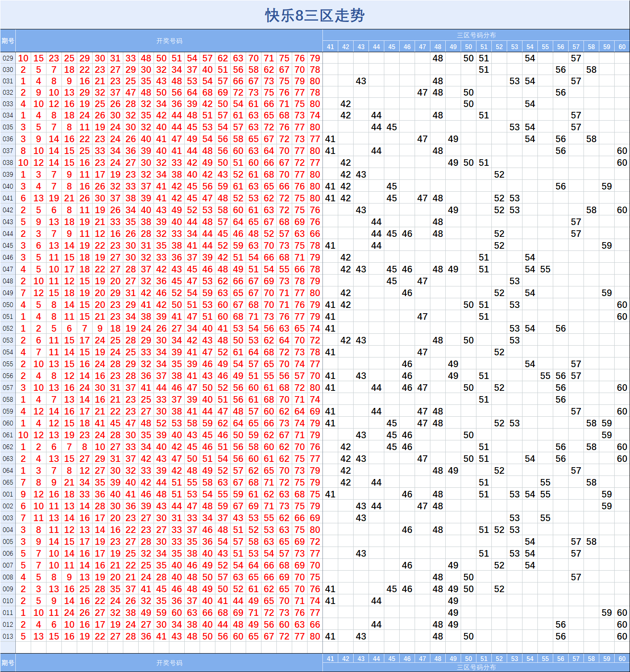
Task: Click period label 056
Action: [x=8, y=376]
